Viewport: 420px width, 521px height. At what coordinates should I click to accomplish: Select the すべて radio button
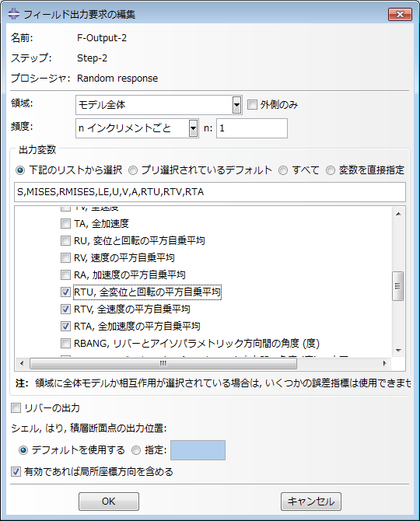[283, 170]
